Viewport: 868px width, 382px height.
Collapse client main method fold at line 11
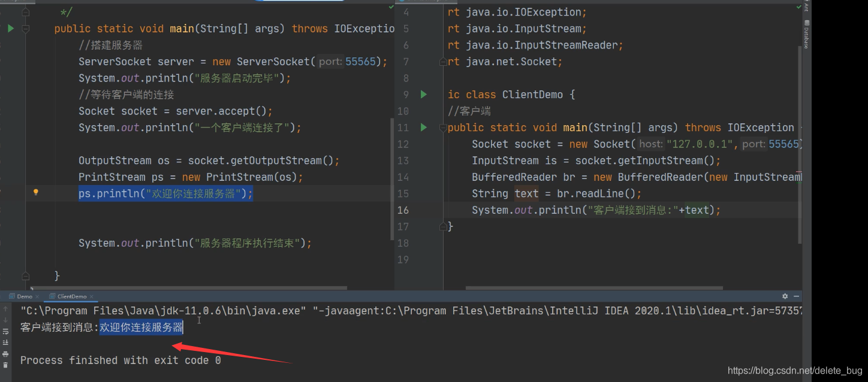[x=443, y=128]
